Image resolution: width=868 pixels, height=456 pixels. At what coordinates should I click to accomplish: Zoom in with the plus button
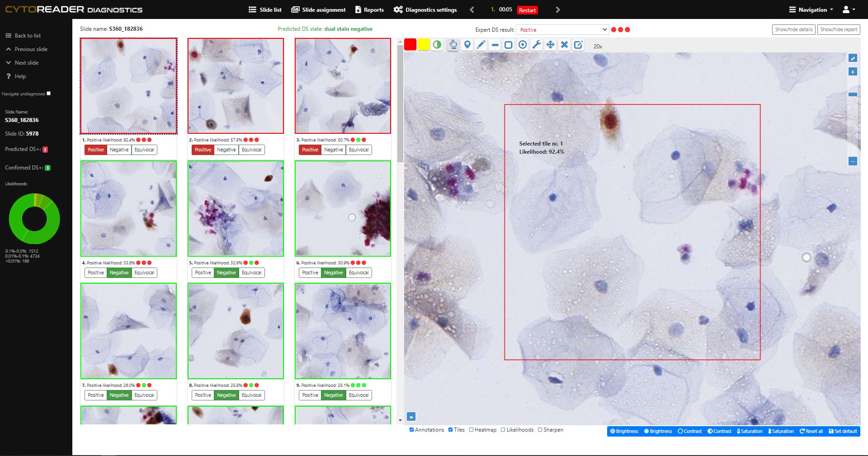click(853, 72)
